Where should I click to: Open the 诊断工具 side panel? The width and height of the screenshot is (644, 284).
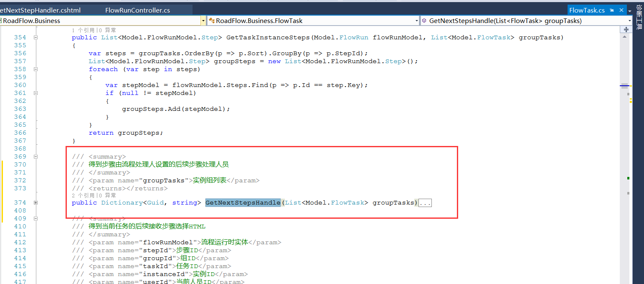pos(639,18)
